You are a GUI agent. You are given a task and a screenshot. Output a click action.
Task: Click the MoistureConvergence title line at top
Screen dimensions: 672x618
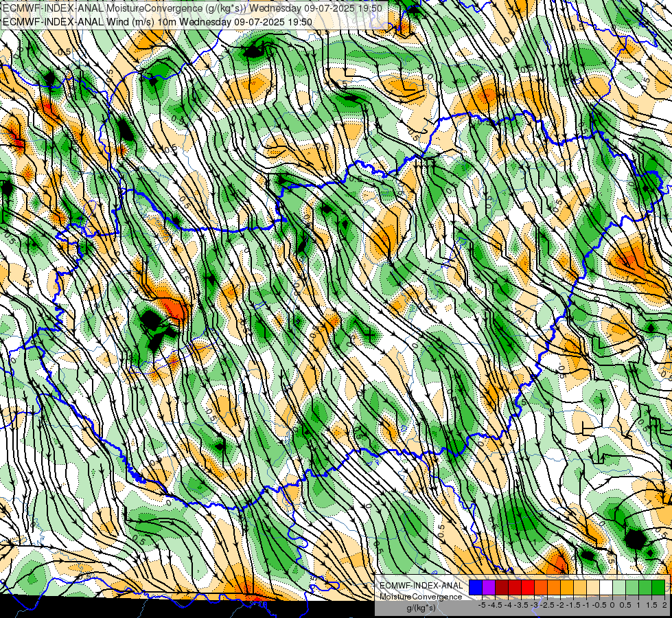point(192,8)
